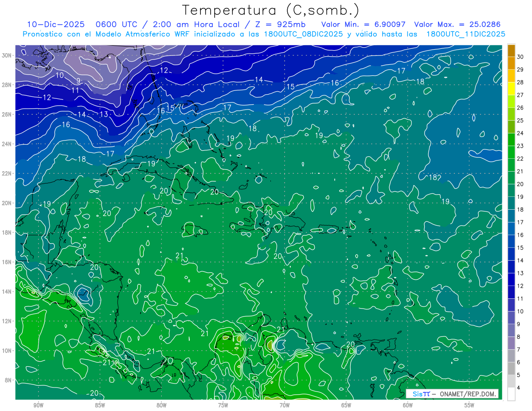Click the 20N latitude axis label
This screenshot has width=532, height=411.
click(7, 203)
